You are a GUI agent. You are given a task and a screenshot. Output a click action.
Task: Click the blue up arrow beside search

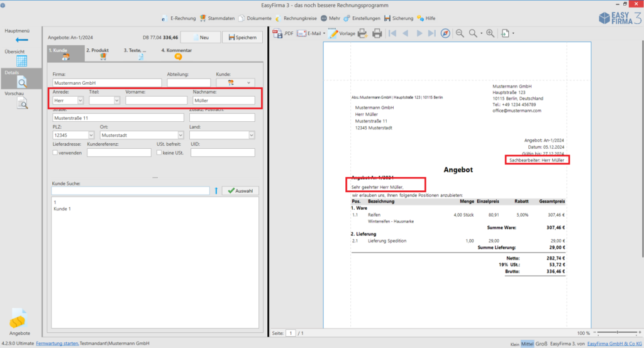(x=216, y=191)
